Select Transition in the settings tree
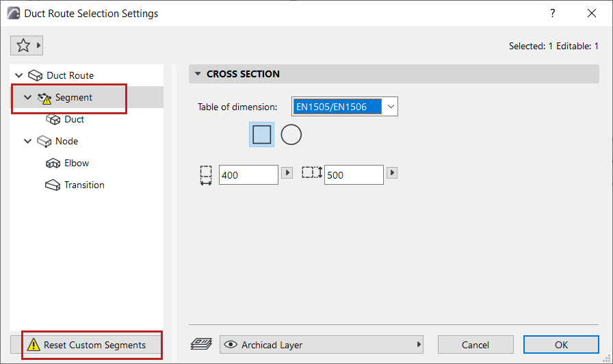The image size is (613, 364). coord(84,185)
